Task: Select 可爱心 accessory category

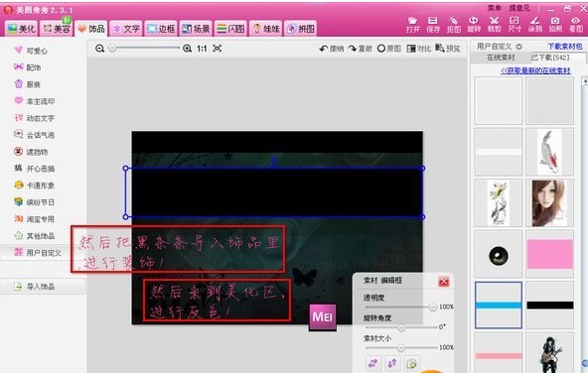Action: coord(31,51)
